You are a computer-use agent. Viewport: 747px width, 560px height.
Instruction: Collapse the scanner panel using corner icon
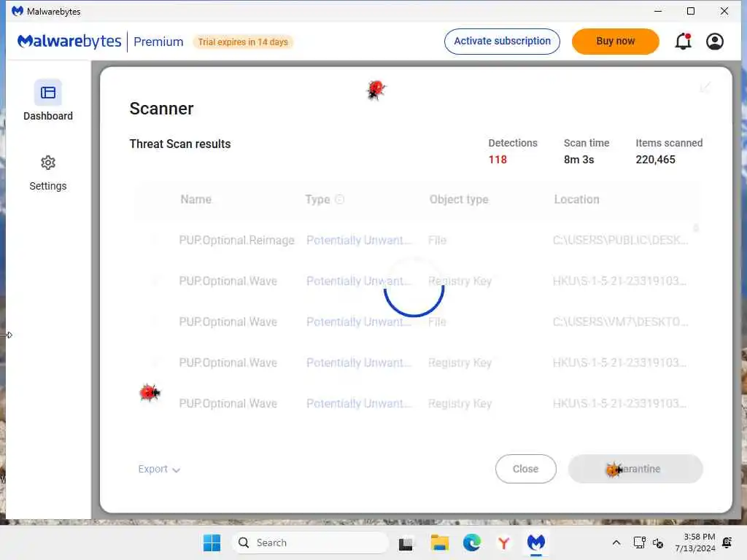tap(705, 87)
